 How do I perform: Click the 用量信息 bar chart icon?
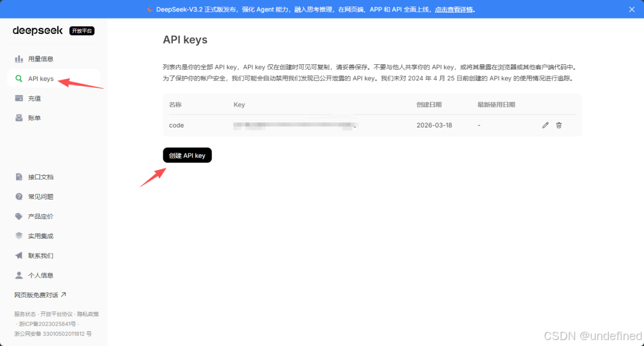[x=19, y=58]
